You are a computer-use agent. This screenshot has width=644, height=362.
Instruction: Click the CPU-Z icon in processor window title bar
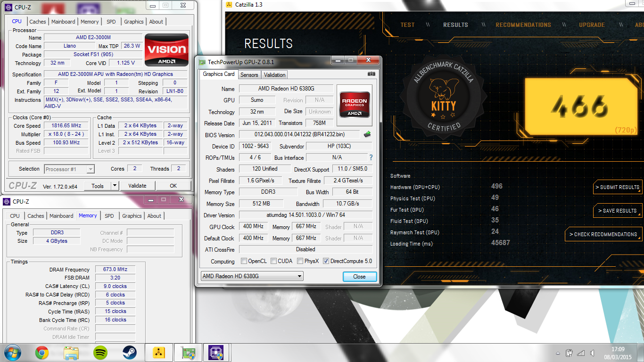(x=8, y=7)
